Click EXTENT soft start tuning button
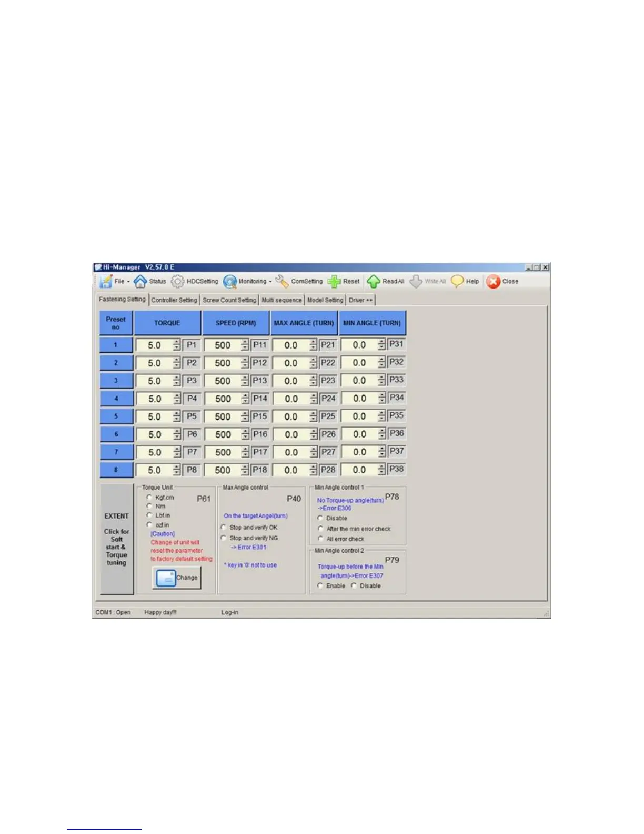Screen dimensions: 644x834 pos(117,539)
